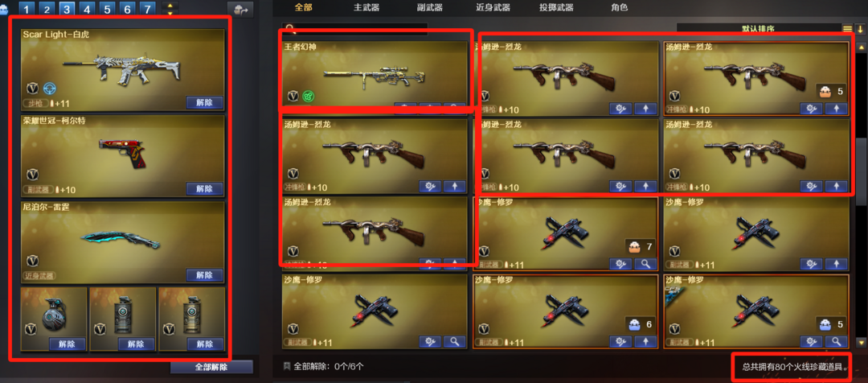Viewport: 868px width, 383px height.
Task: Select backpack slot 1
Action: 27,9
